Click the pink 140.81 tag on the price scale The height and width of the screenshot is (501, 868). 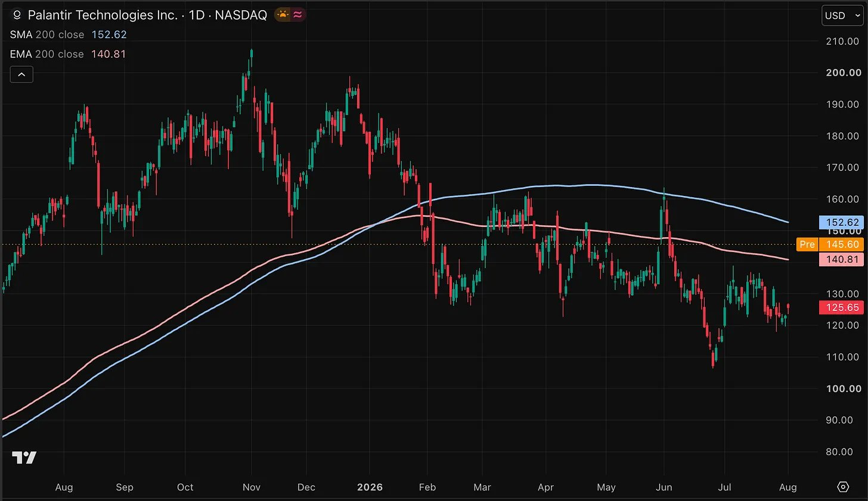[841, 259]
